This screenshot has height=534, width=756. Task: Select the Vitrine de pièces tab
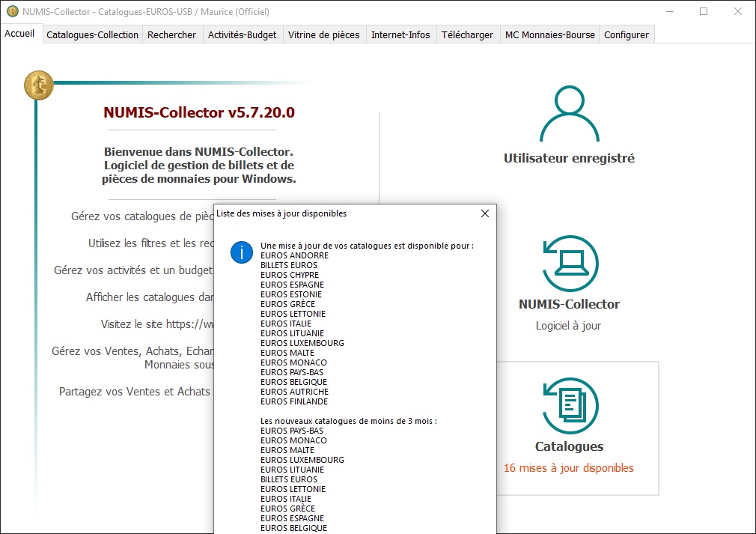[323, 34]
